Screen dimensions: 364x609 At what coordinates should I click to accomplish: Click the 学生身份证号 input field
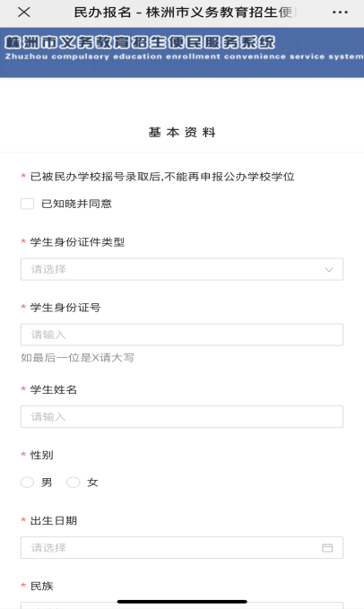click(182, 335)
